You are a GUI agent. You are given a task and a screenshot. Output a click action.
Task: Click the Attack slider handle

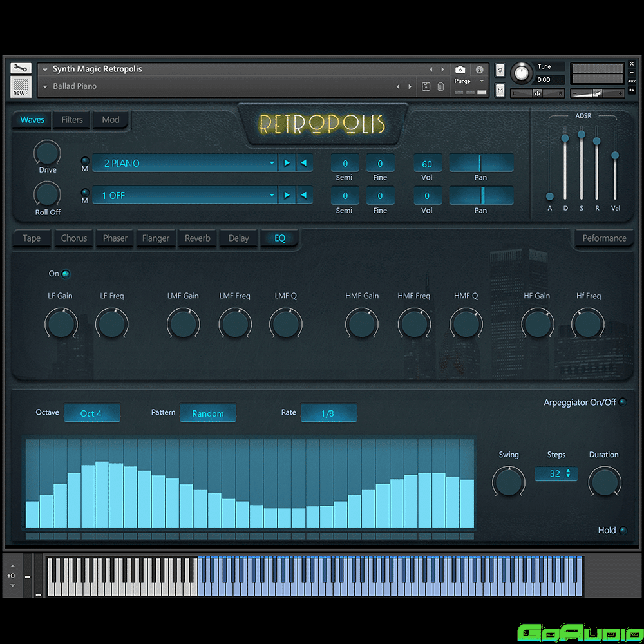[550, 196]
